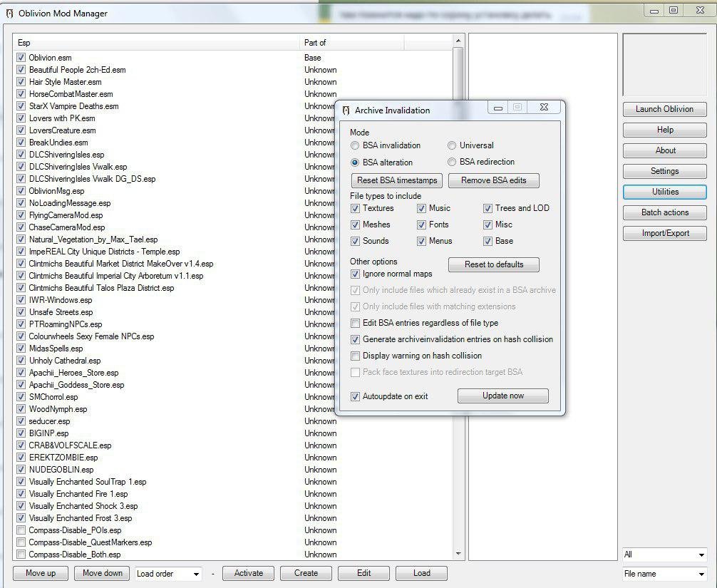This screenshot has width=717, height=588.
Task: Enable Display warning on hash collision
Action: (x=355, y=356)
